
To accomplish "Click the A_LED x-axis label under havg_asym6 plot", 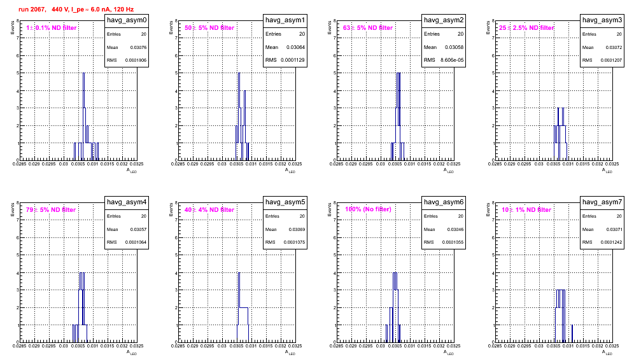I will point(449,353).
